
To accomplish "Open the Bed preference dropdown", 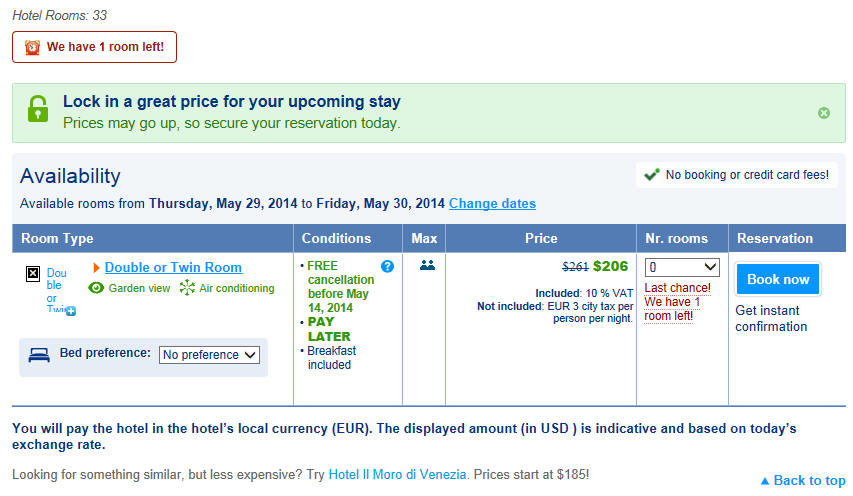I will [209, 355].
